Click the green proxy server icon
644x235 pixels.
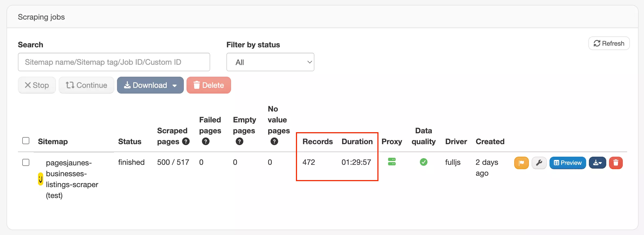392,162
